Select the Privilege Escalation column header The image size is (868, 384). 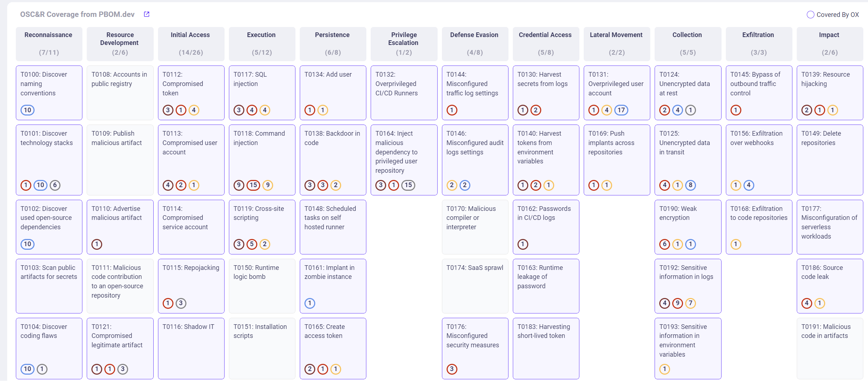coord(404,44)
